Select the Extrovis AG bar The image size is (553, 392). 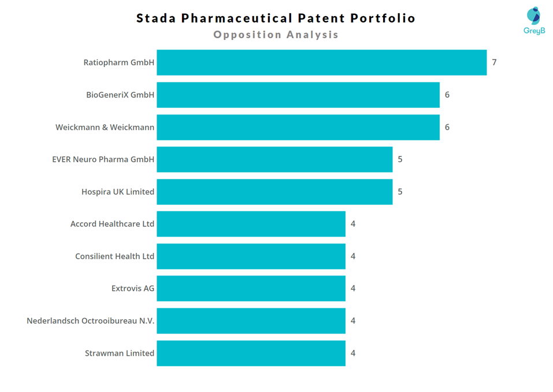pyautogui.click(x=251, y=289)
